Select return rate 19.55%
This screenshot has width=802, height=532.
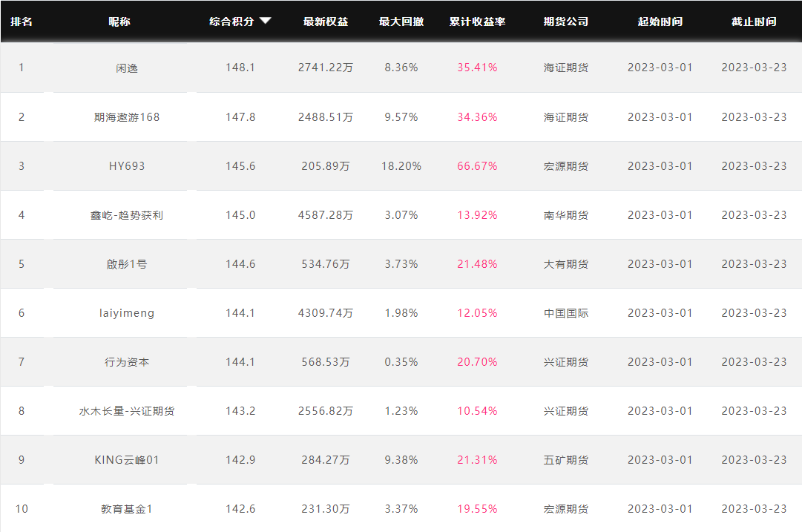(477, 509)
